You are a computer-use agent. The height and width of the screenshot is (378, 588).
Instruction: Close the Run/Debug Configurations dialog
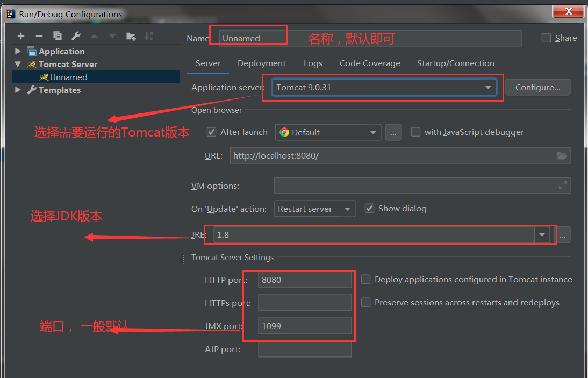coord(568,11)
